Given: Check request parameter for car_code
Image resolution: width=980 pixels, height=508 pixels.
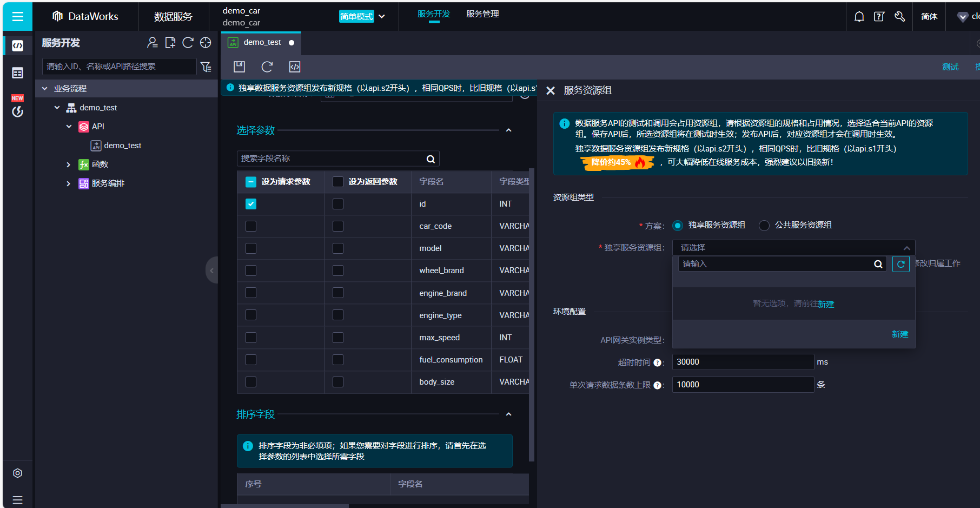Looking at the screenshot, I should (251, 226).
